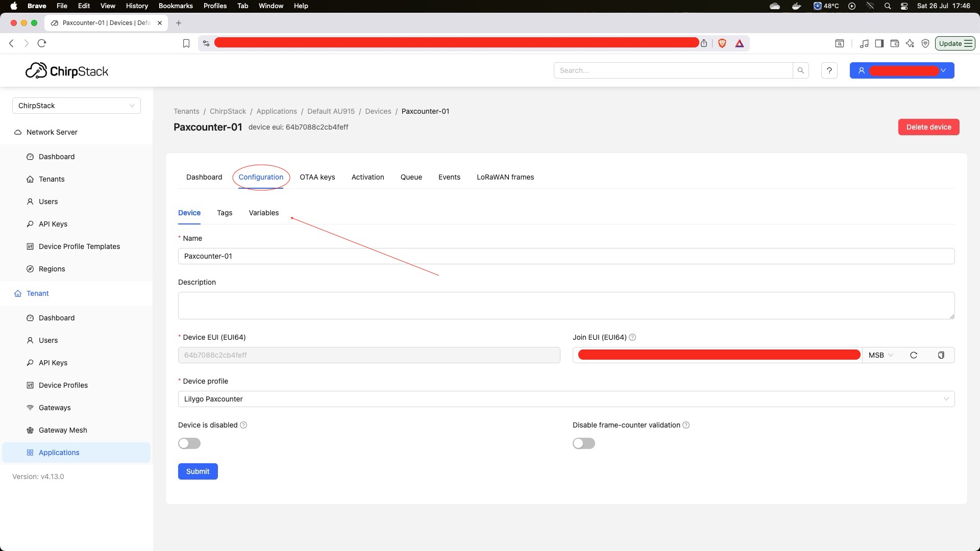Click the Join EUI help tooltip icon
Screen dimensions: 980x551
tap(632, 337)
